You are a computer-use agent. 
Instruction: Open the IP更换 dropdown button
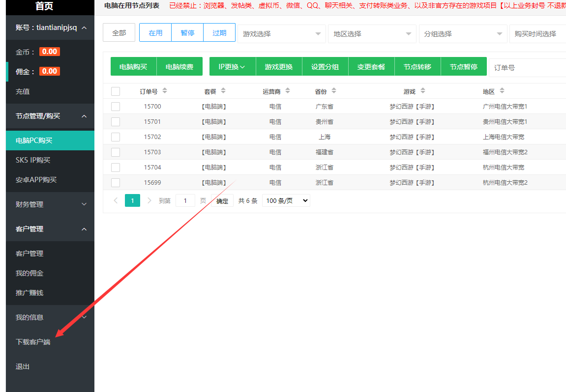click(232, 67)
